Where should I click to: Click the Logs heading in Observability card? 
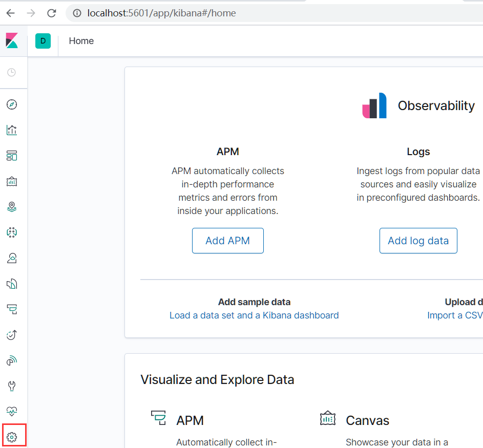point(418,152)
